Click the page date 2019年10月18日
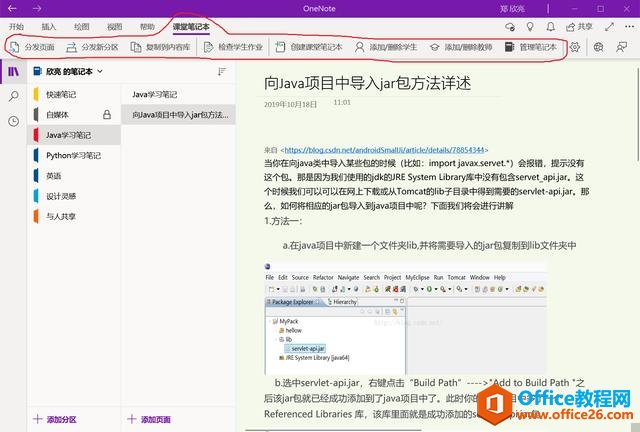The width and height of the screenshot is (640, 432). coord(290,105)
